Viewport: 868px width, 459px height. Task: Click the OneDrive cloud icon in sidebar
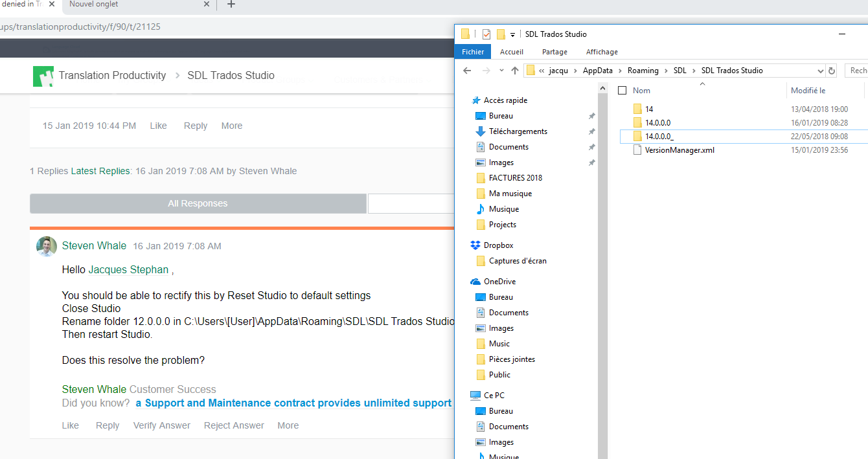[475, 282]
